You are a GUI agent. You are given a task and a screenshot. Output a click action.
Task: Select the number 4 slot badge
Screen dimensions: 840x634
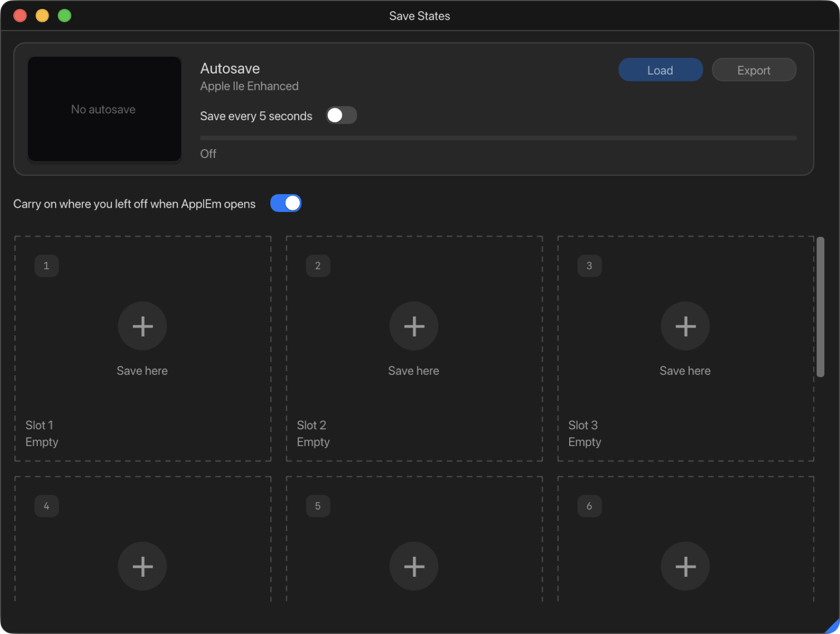pos(46,506)
